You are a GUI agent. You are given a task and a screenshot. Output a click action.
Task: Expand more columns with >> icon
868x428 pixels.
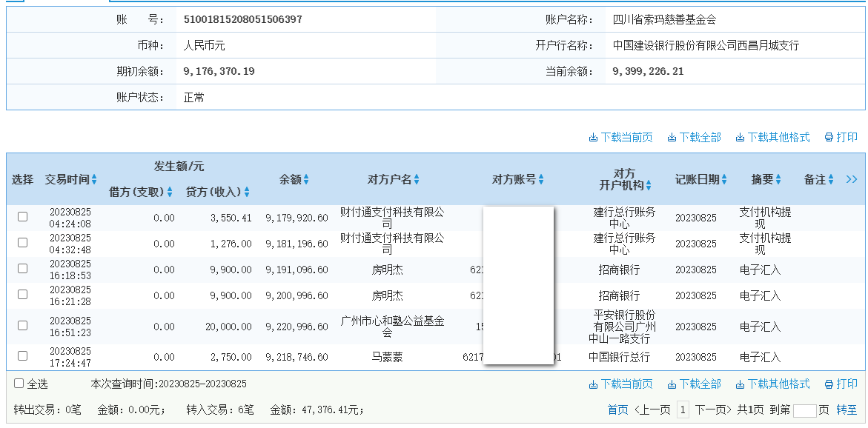(x=852, y=179)
